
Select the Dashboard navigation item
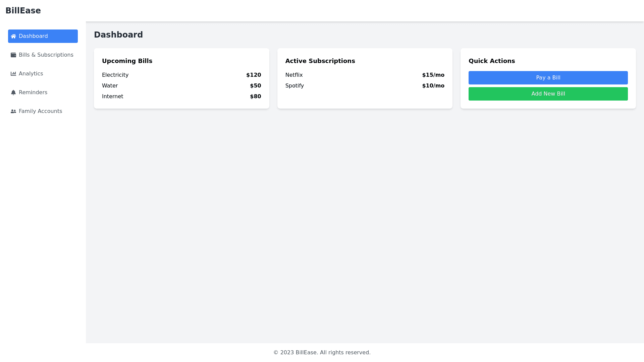[33, 36]
